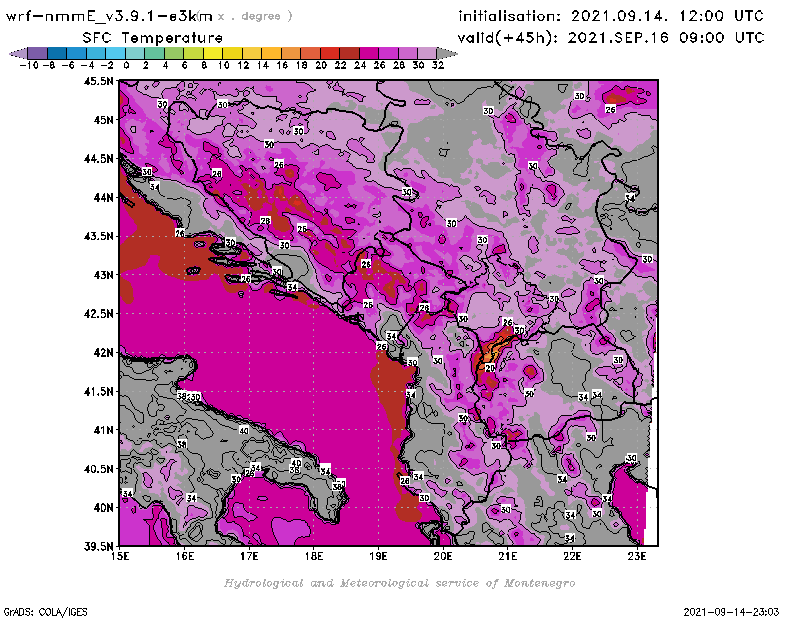Pick the pale orange 12 to 14 swatch

pos(252,53)
